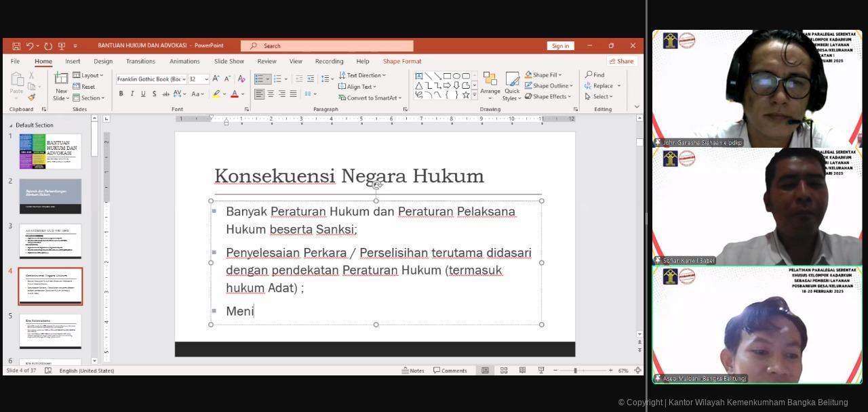This screenshot has height=412, width=868.
Task: Enable center text alignment
Action: click(x=271, y=94)
